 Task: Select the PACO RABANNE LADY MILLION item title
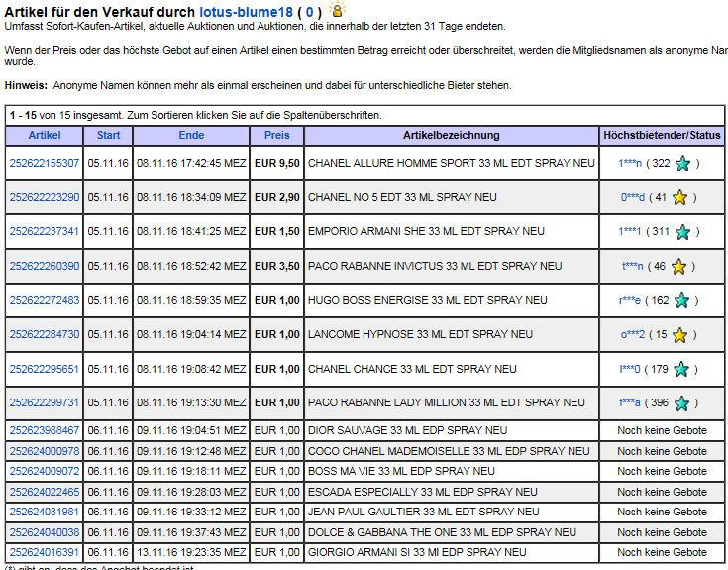click(x=446, y=402)
